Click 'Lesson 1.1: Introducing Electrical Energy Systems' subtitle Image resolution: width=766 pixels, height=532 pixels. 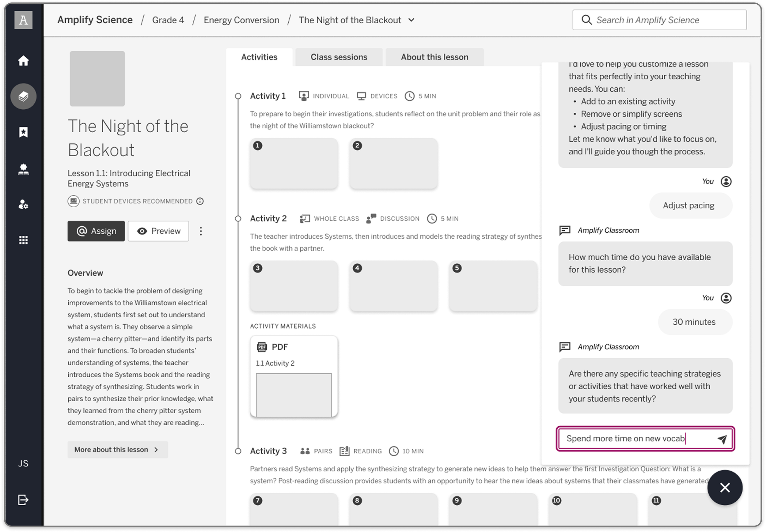tap(129, 178)
